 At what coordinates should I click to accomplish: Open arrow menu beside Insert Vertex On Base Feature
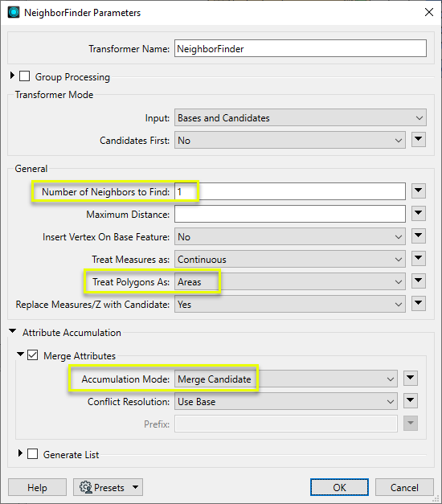pos(418,236)
